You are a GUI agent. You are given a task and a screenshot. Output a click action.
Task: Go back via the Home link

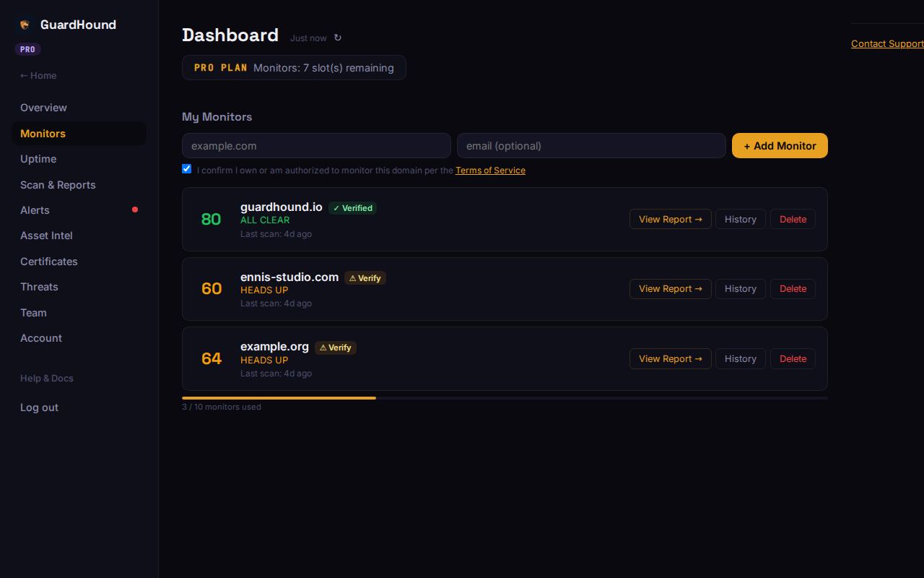38,75
